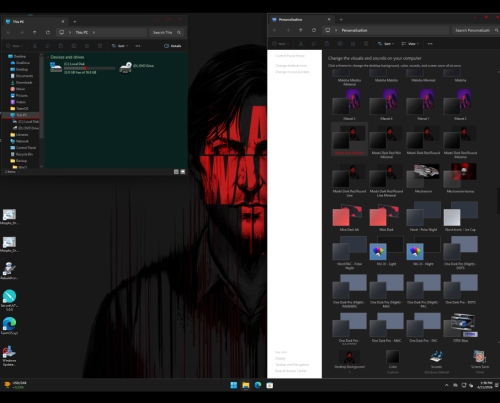This screenshot has width=500, height=403.
Task: Click the Windows Start button
Action: (x=234, y=385)
